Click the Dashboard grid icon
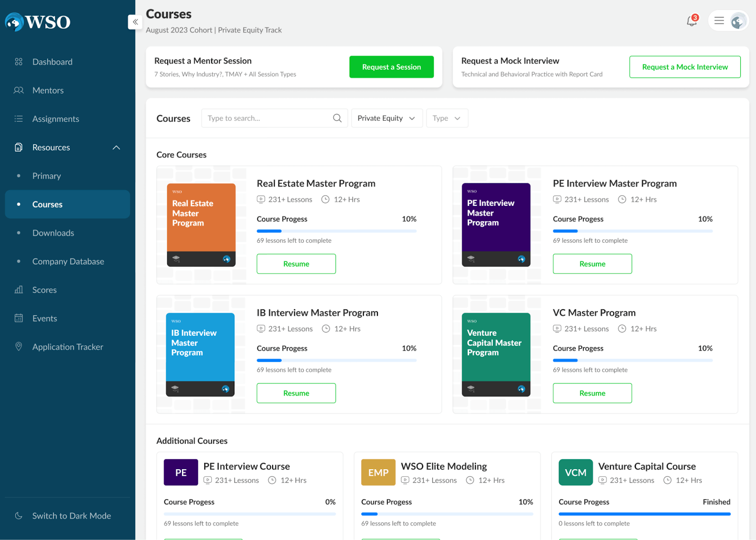The image size is (756, 540). click(18, 62)
